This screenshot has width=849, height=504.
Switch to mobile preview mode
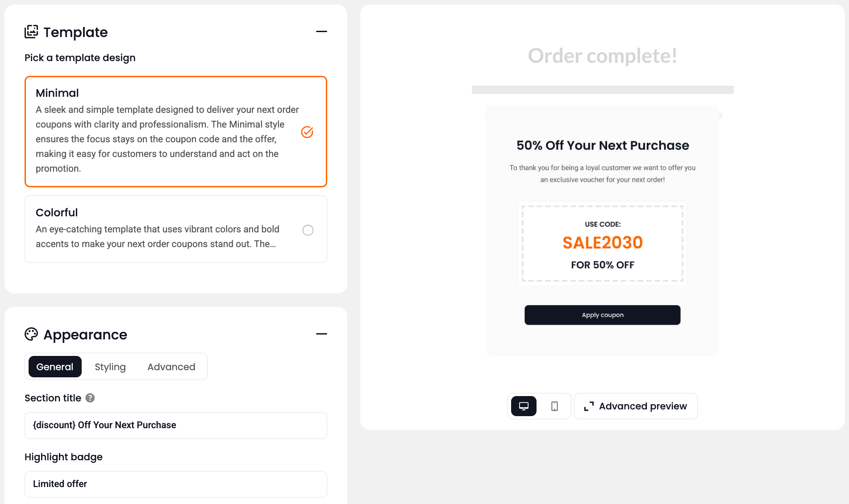(554, 406)
